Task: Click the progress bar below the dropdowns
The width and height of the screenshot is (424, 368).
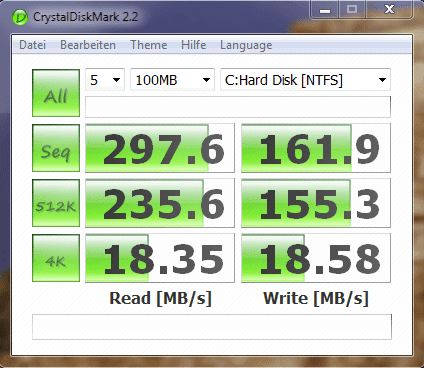Action: [238, 107]
